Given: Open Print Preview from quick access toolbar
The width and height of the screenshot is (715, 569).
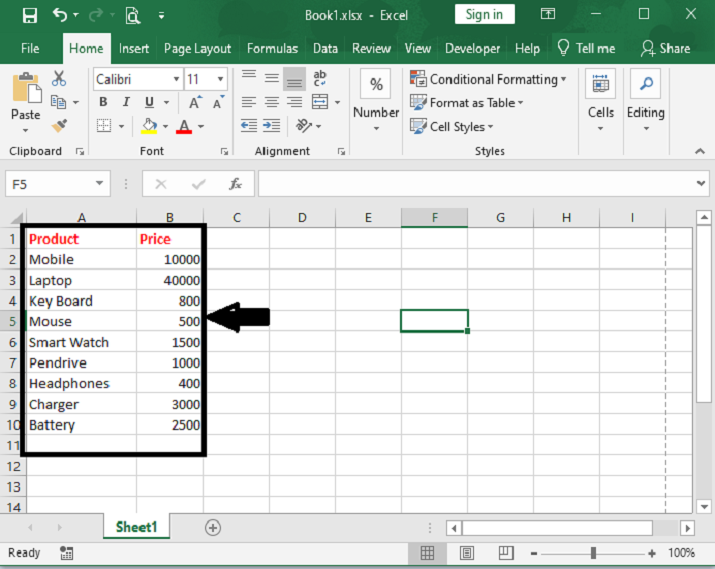Looking at the screenshot, I should pyautogui.click(x=133, y=16).
